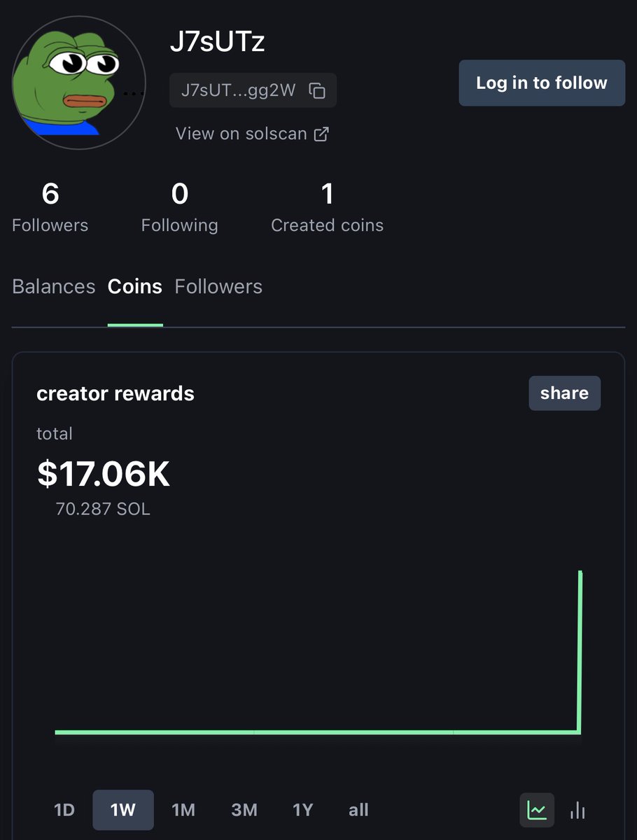The image size is (637, 840).
Task: Open the Followers tab
Action: [x=218, y=286]
